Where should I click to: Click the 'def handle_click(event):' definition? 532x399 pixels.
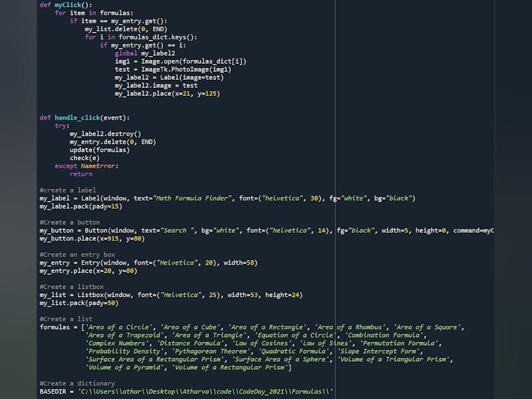(x=85, y=118)
